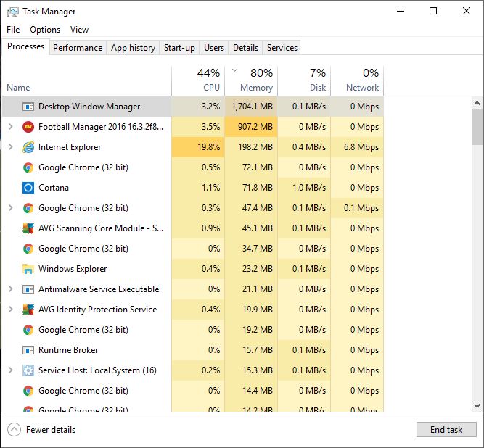Click the vertical scrollbar thumb
484x448 pixels.
(x=477, y=126)
